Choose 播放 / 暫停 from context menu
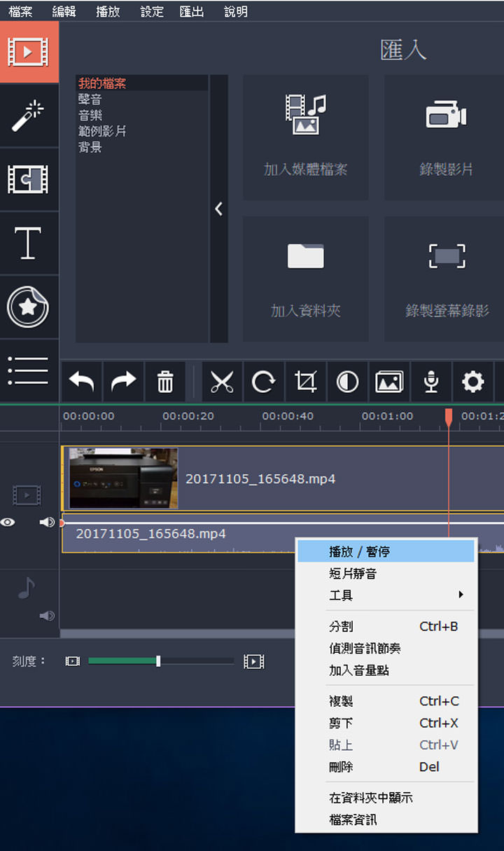Screen dimensions: 504x851 [386, 551]
